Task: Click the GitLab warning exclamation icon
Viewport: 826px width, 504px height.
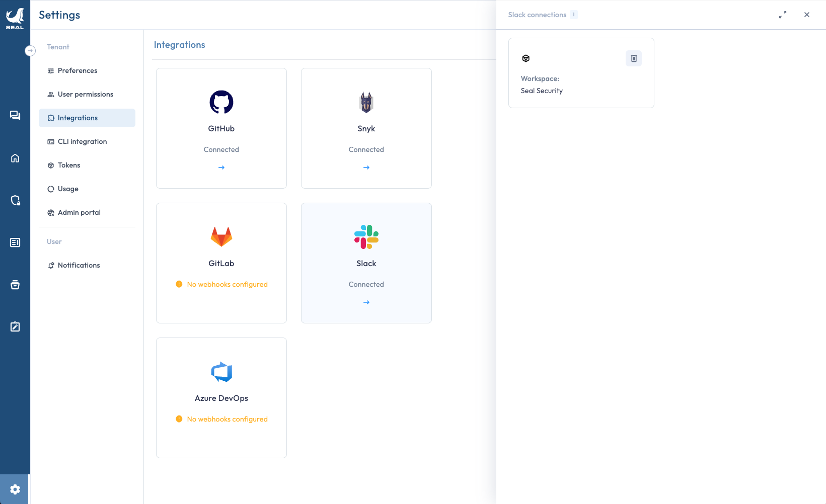Action: point(179,284)
